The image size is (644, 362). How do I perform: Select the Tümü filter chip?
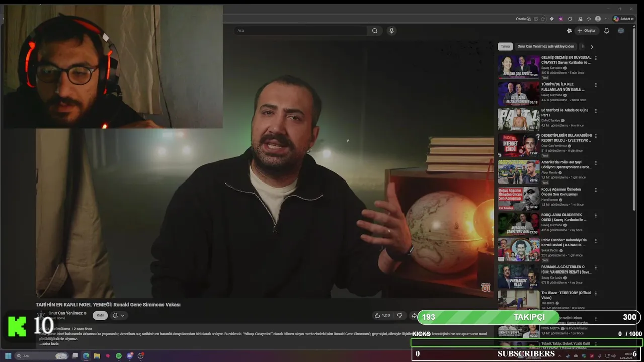[x=505, y=46]
